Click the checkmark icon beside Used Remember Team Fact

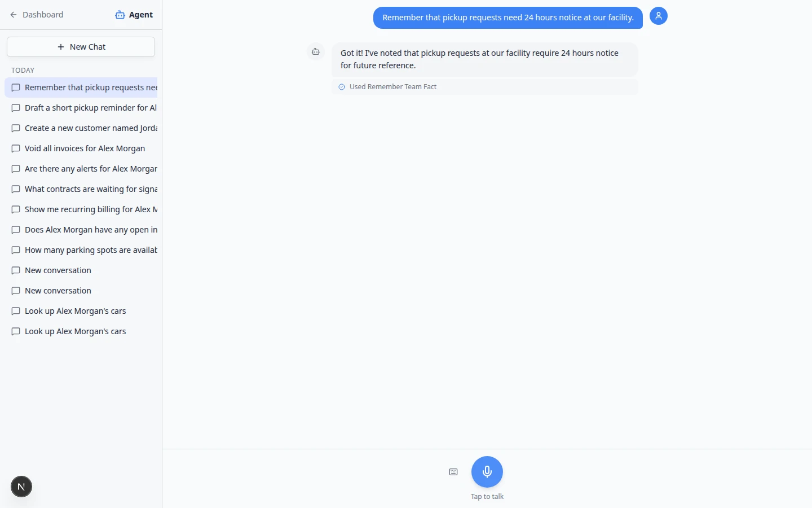(x=342, y=87)
